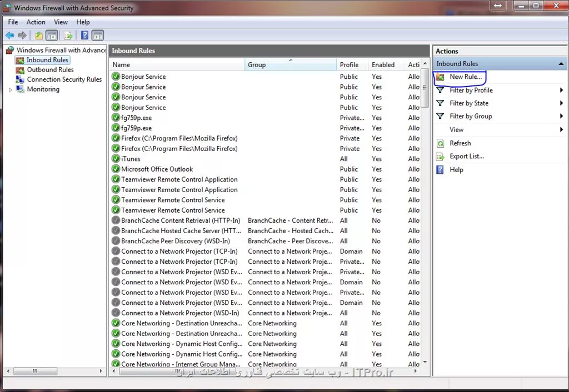Viewport: 569px width, 392px height.
Task: Click the Windows Firewall root node icon
Action: tap(10, 50)
